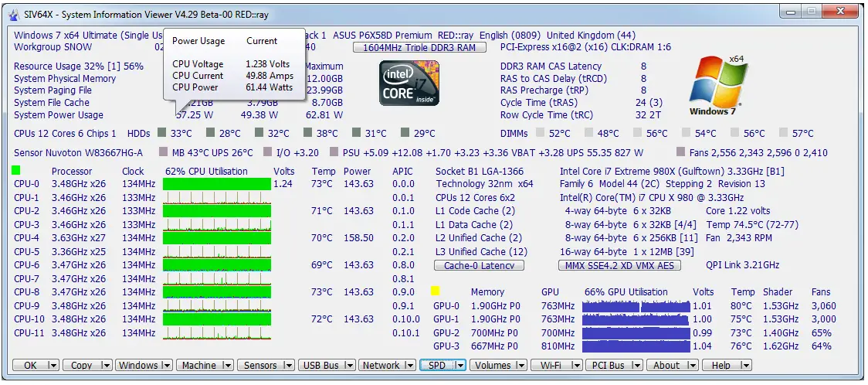
Task: Open the About button dropdown arrow
Action: pos(691,365)
